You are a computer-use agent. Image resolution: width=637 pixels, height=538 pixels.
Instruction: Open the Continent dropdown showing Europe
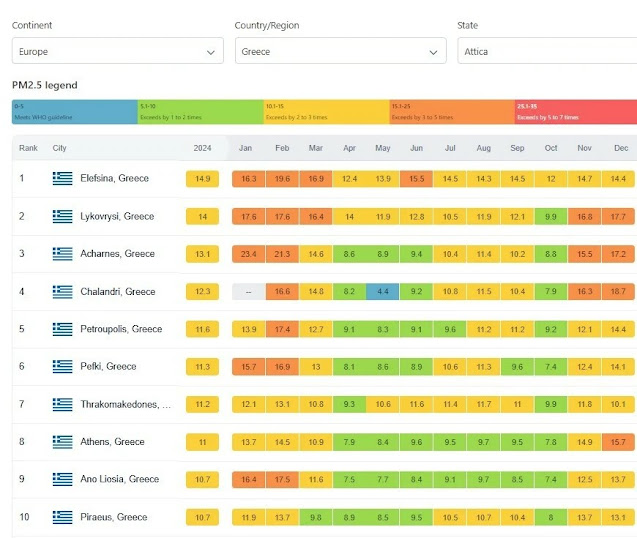[x=118, y=51]
